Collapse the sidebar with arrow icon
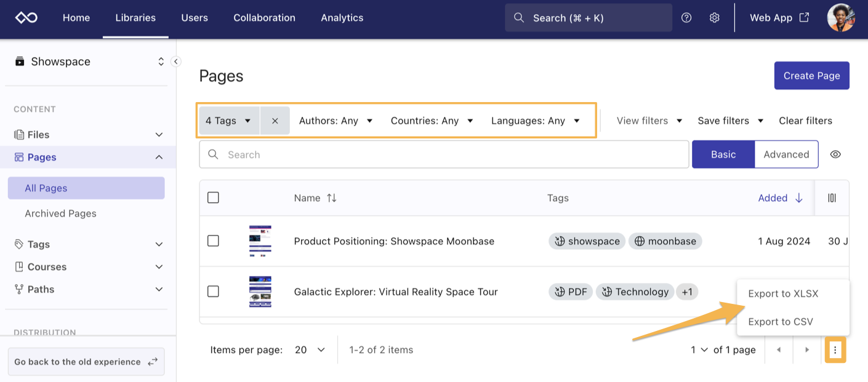 (x=175, y=62)
